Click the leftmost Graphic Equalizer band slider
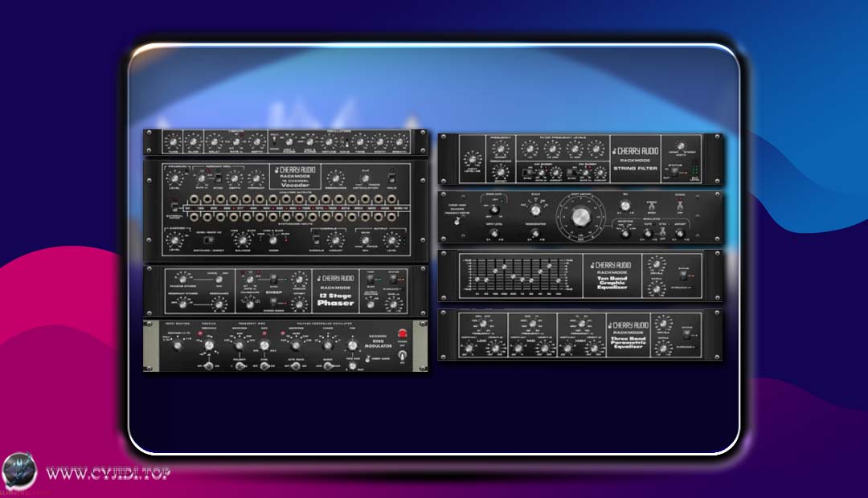Screen dimensions: 868x498 click(x=476, y=278)
